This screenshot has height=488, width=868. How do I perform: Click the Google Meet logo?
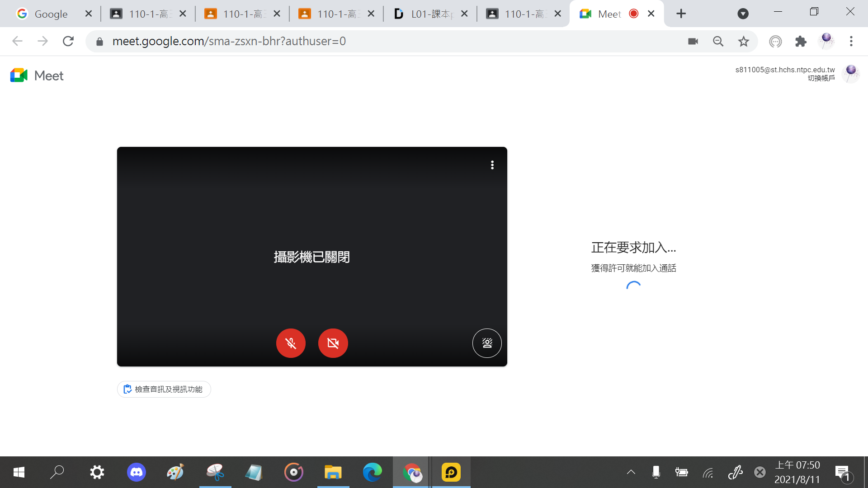[x=37, y=75]
